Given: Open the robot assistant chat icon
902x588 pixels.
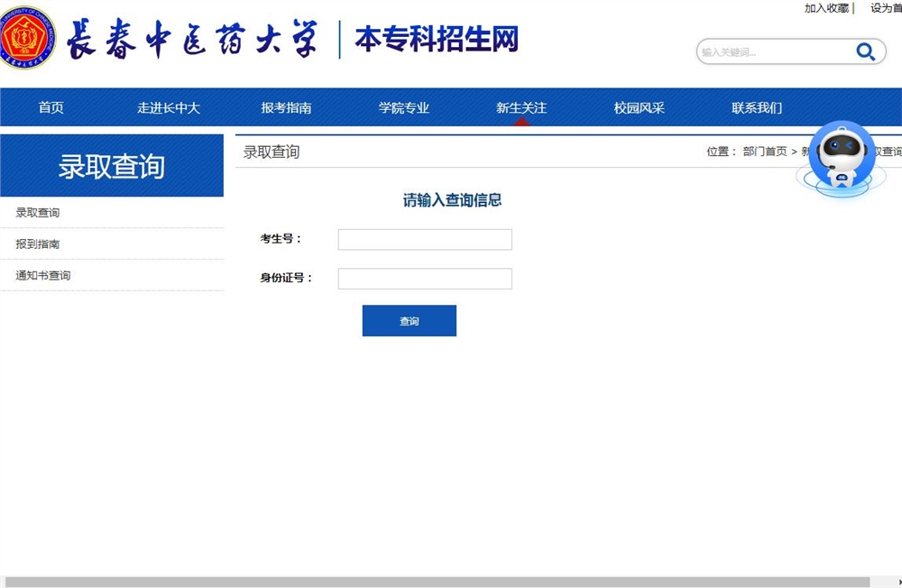Looking at the screenshot, I should pyautogui.click(x=842, y=158).
